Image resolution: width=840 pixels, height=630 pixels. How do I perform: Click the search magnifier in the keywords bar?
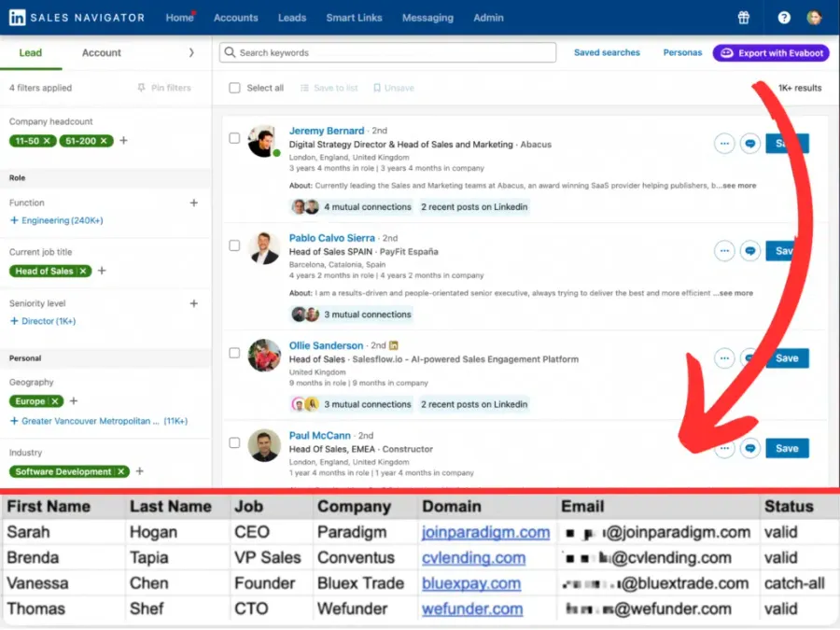tap(230, 53)
